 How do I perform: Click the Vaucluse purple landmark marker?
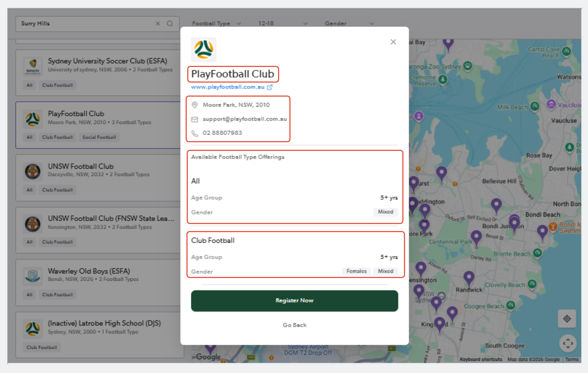pos(551,104)
